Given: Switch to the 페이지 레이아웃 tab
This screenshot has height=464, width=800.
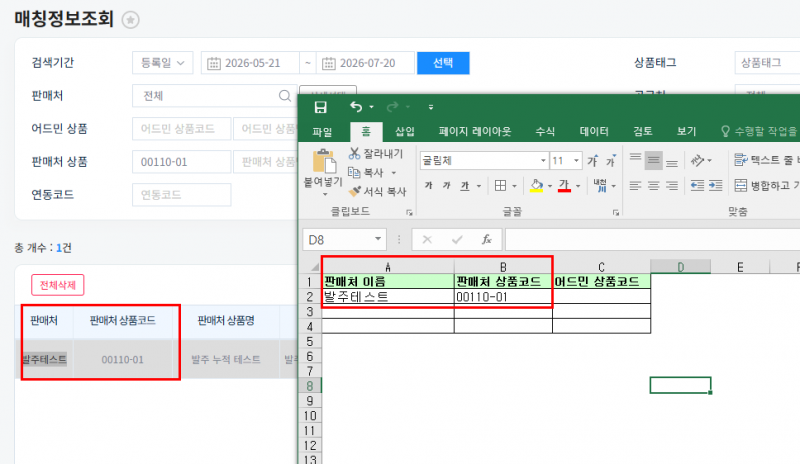Looking at the screenshot, I should point(474,132).
